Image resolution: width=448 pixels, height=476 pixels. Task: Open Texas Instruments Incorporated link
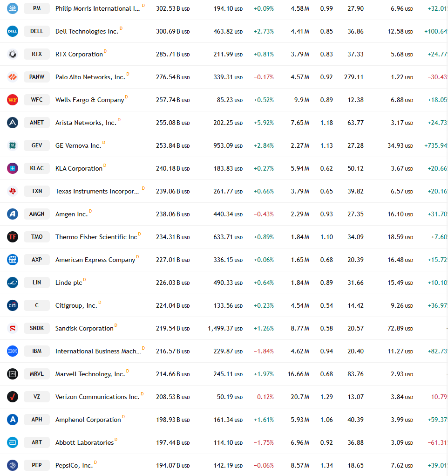(x=97, y=191)
